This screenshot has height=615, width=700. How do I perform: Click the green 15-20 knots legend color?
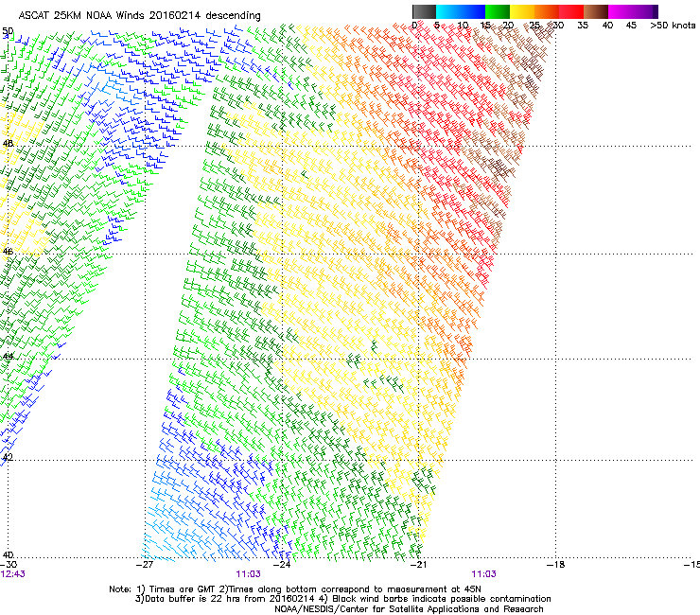coord(498,11)
